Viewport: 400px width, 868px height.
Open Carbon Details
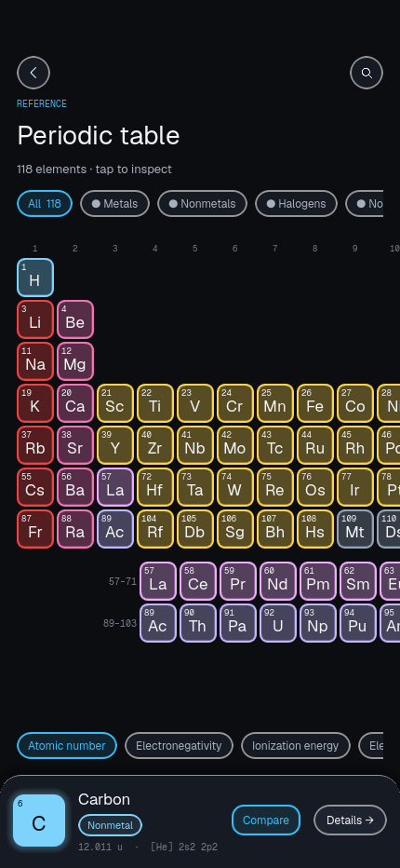pyautogui.click(x=350, y=820)
